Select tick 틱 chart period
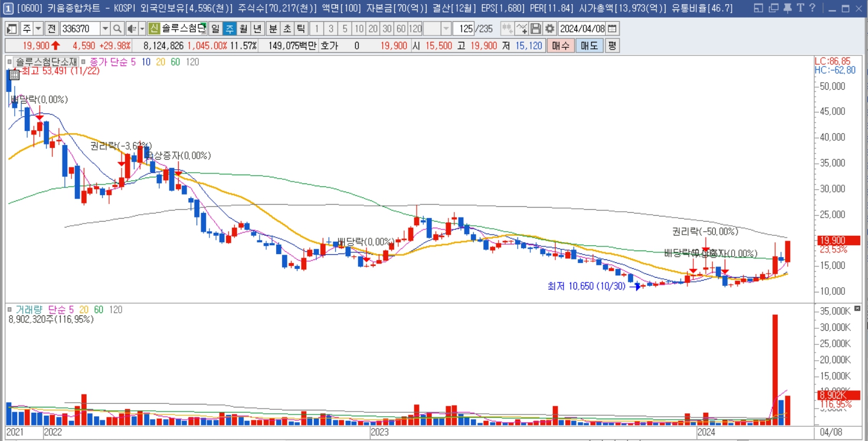This screenshot has height=441, width=868. (x=301, y=28)
